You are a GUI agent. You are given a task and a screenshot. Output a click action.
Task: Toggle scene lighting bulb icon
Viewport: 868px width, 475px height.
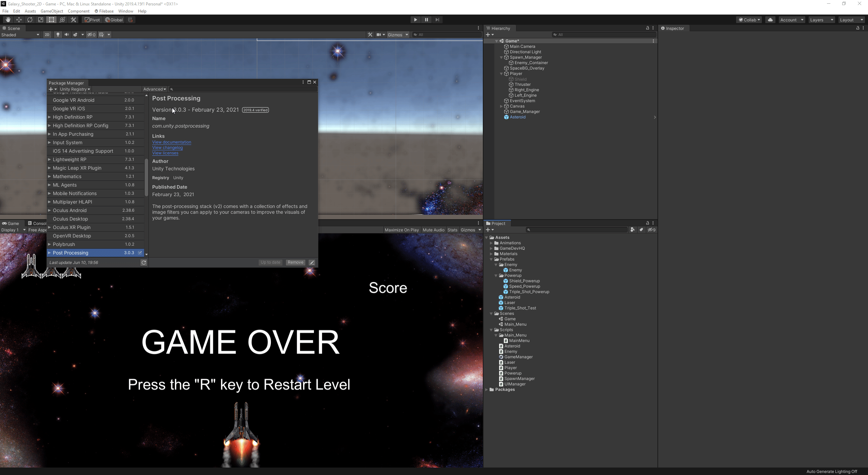[58, 35]
